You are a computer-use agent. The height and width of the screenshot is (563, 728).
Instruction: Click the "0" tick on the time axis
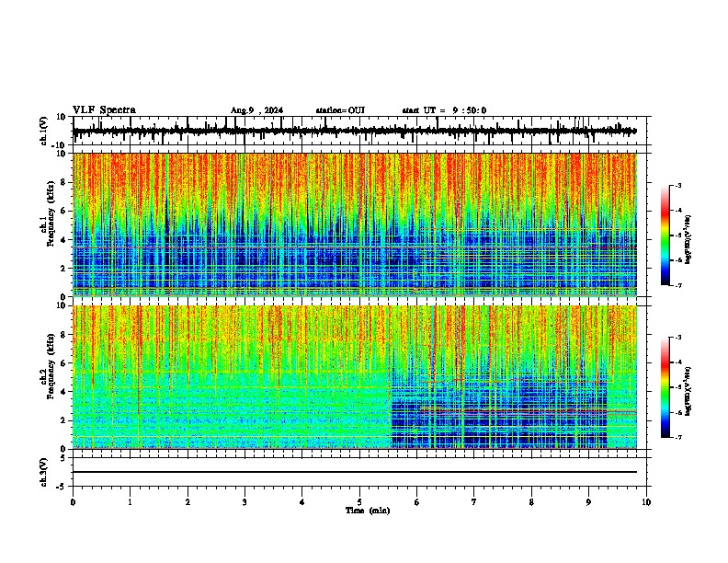tap(73, 502)
